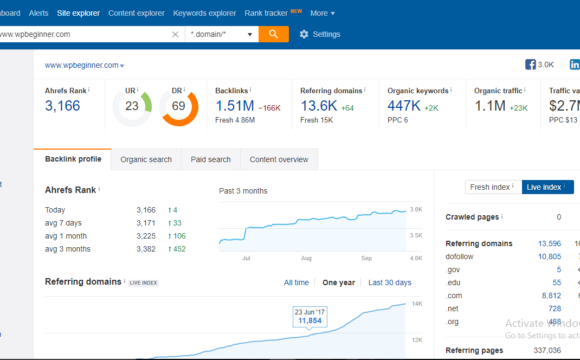This screenshot has width=580, height=360.
Task: Click the 13,596 referring domains link
Action: (549, 243)
